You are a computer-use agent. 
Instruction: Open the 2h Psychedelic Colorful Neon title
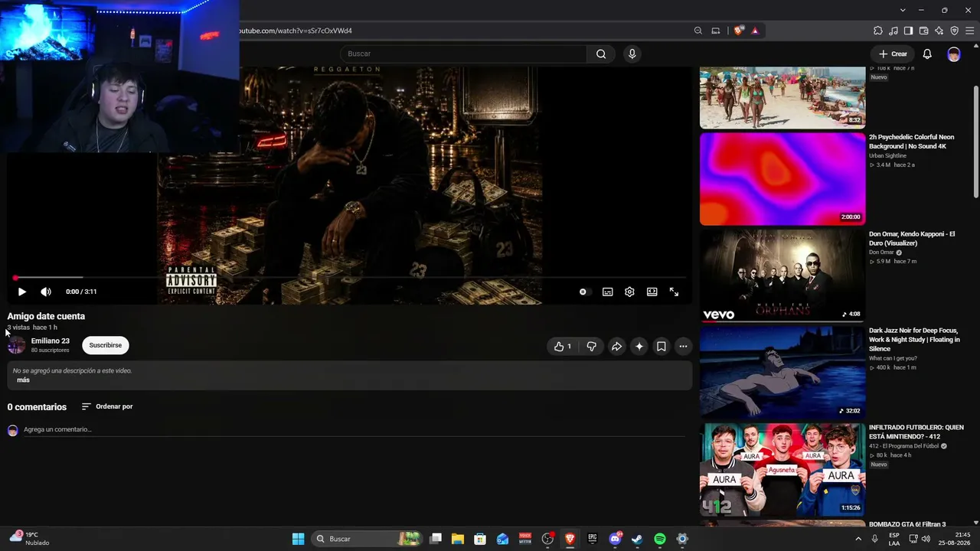pyautogui.click(x=912, y=142)
